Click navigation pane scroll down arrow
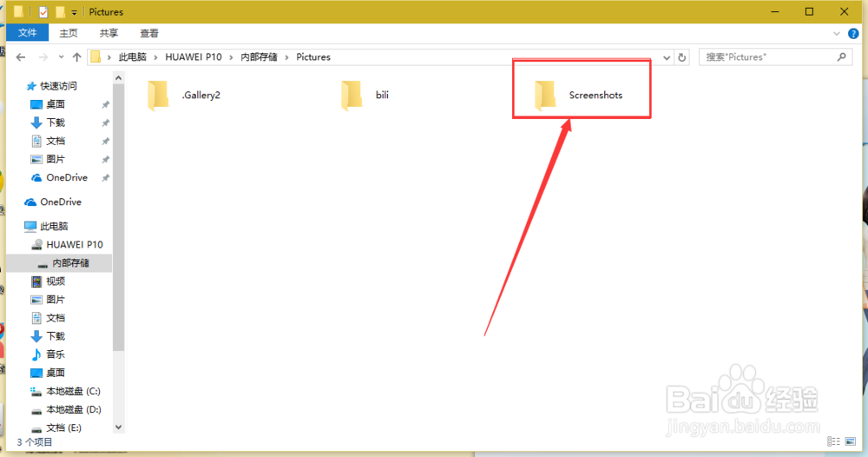 point(118,427)
